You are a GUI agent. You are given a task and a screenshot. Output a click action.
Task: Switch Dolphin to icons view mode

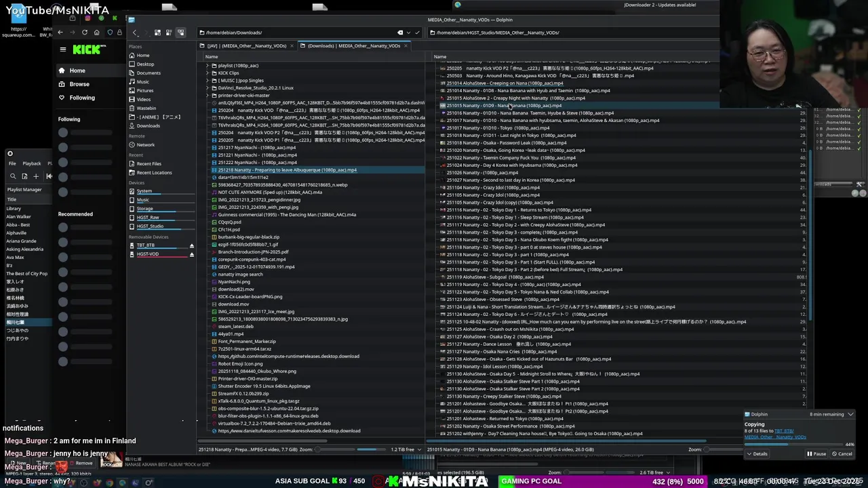click(157, 33)
